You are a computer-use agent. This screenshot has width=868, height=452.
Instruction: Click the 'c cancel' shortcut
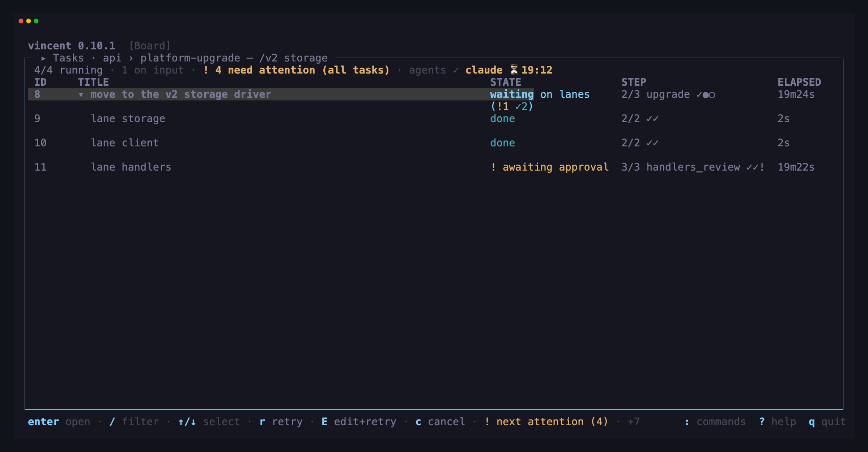pos(440,422)
